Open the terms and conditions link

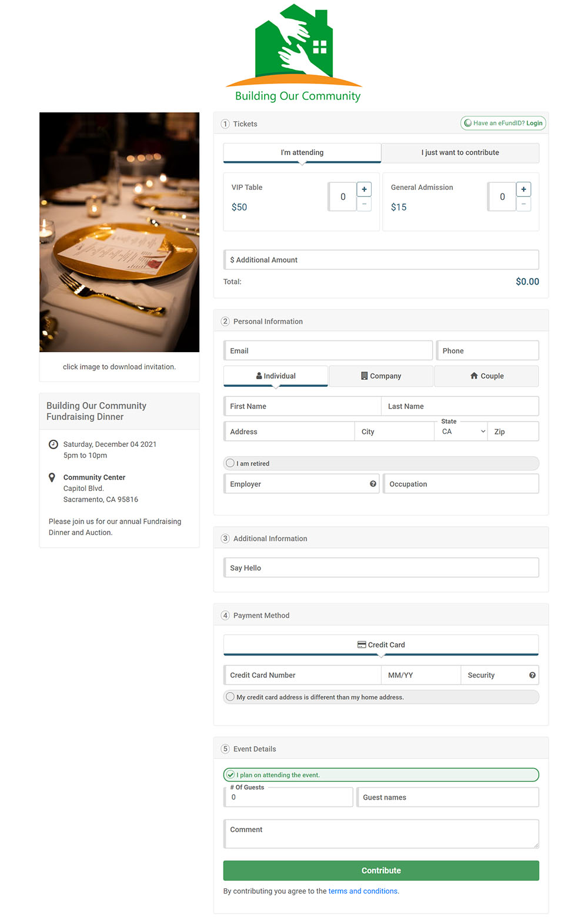(x=363, y=891)
